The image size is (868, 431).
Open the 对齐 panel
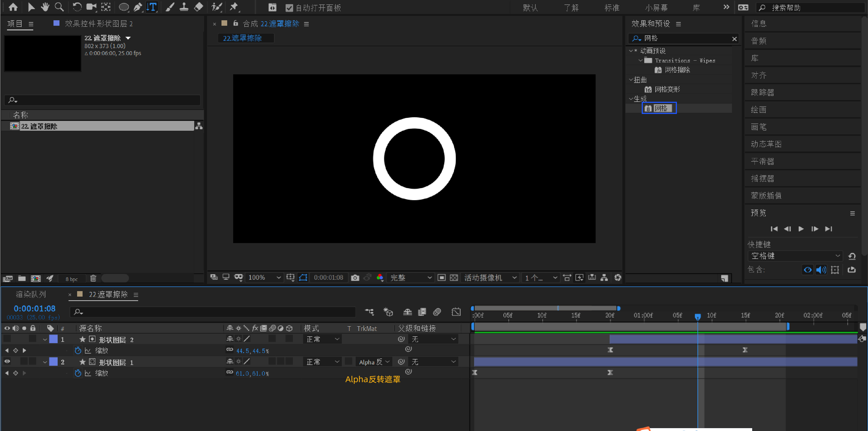tap(759, 75)
